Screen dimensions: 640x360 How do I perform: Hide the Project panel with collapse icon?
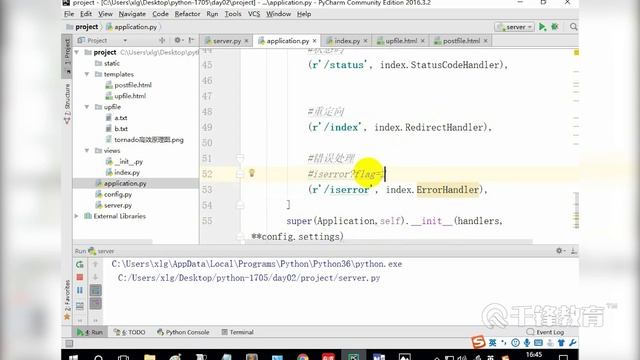[x=191, y=40]
